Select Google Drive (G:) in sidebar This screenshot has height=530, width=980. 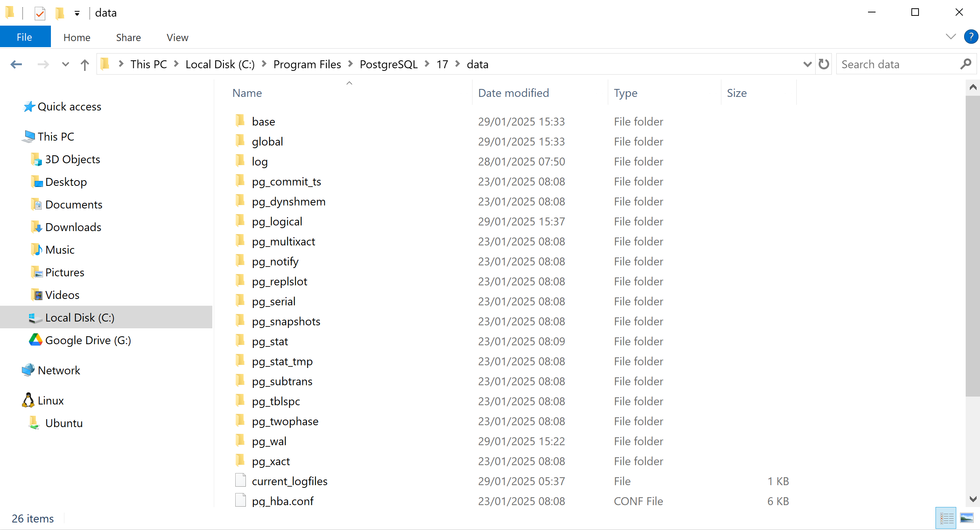tap(87, 340)
